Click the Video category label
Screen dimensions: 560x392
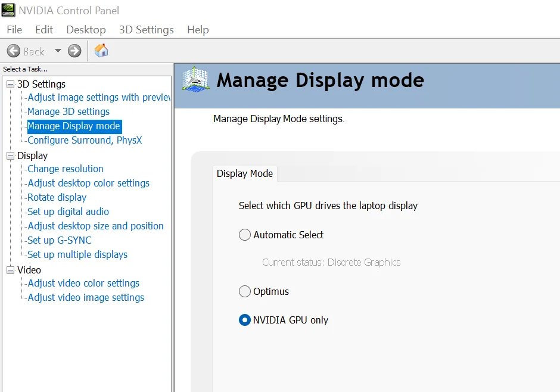click(x=29, y=270)
